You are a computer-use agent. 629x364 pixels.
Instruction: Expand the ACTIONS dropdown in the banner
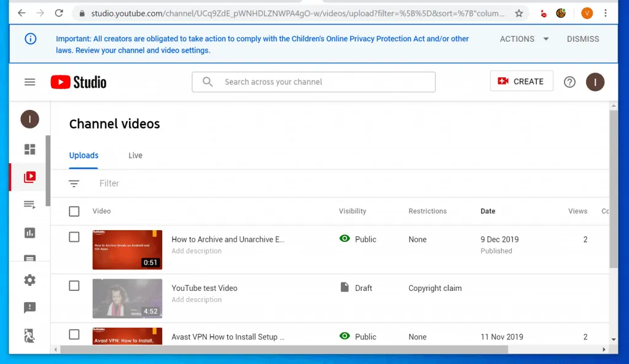click(x=524, y=39)
